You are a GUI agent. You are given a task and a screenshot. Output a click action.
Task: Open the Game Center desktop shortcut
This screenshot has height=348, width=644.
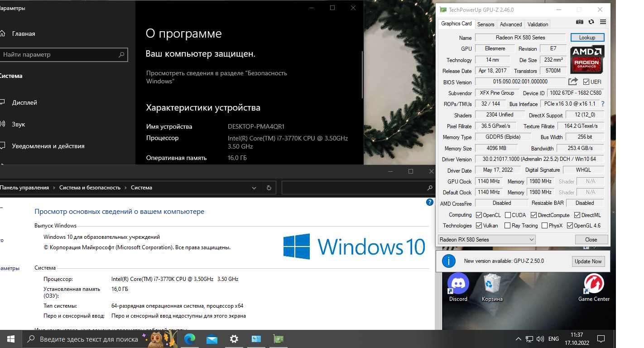pyautogui.click(x=594, y=288)
